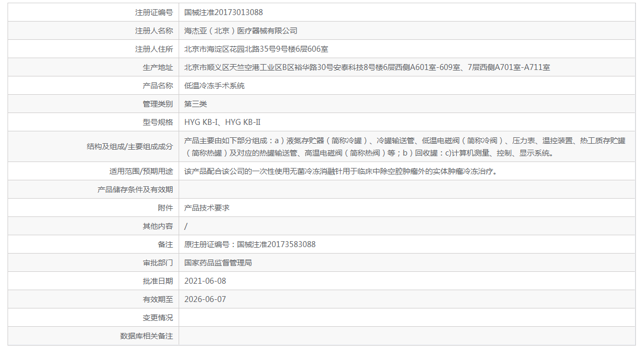Click the 注册人住所 label
644x351 pixels.
point(154,50)
